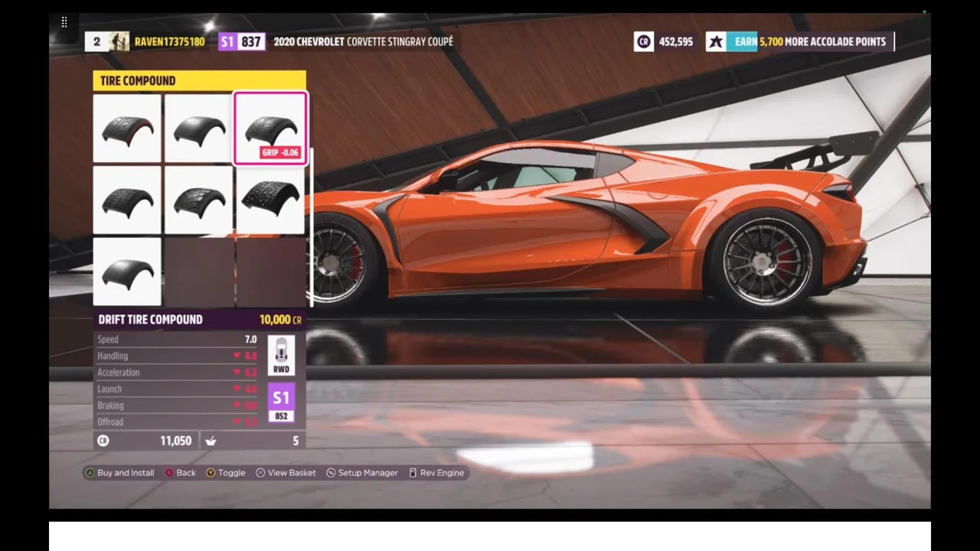Click the 11,050 basket cost value

point(176,441)
